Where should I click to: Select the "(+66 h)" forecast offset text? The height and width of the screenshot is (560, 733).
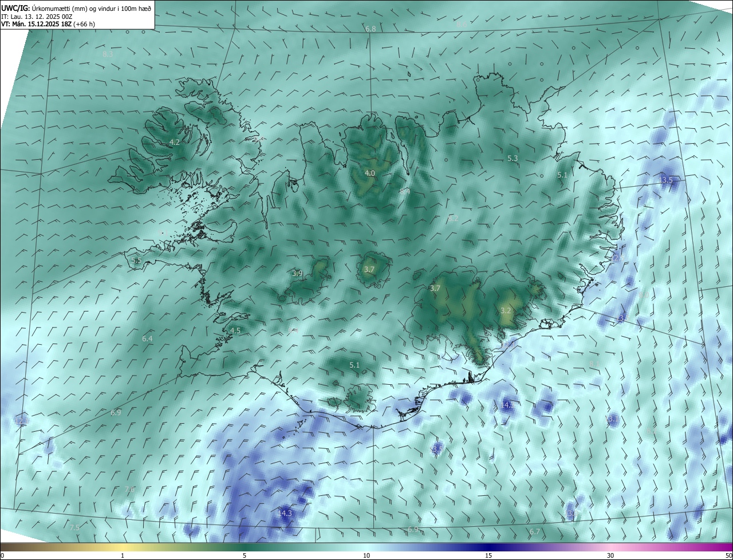84,24
